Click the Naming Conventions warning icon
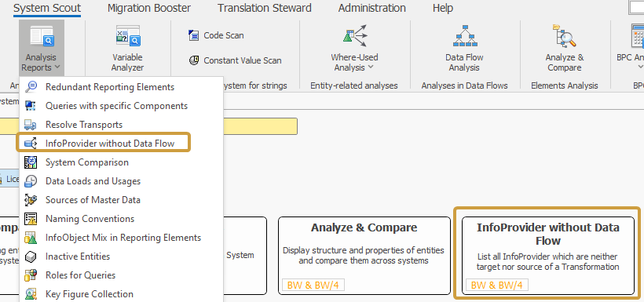The image size is (644, 302). pyautogui.click(x=31, y=219)
